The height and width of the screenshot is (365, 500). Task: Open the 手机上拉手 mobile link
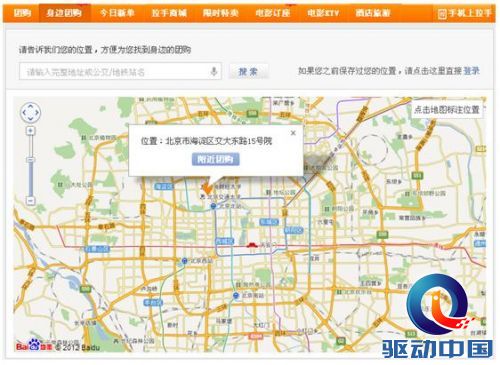point(464,13)
